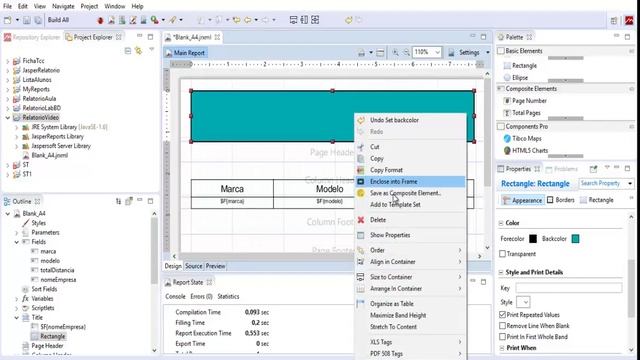The height and width of the screenshot is (360, 640).
Task: Click the Cut scissors icon in menu
Action: pos(361,147)
